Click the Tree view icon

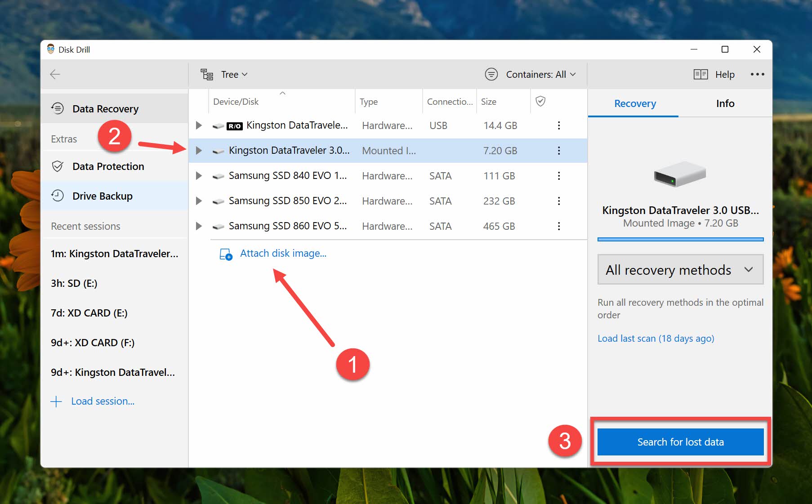[207, 74]
